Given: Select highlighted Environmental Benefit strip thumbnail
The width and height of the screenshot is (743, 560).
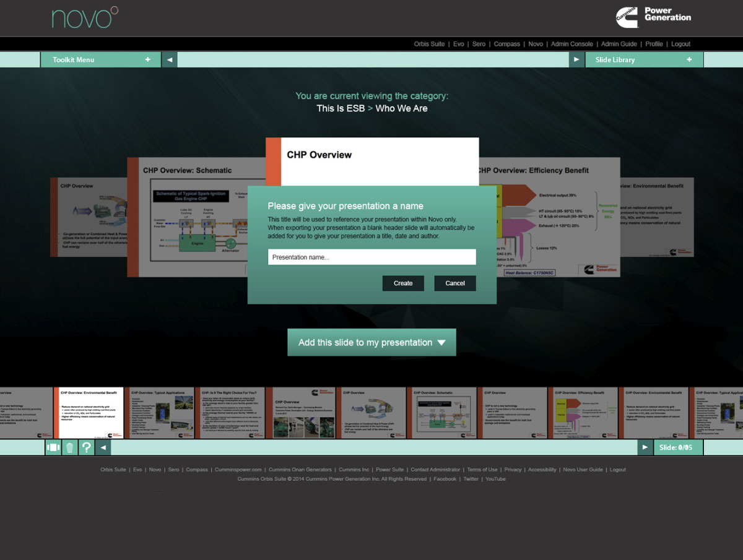Looking at the screenshot, I should (x=89, y=413).
